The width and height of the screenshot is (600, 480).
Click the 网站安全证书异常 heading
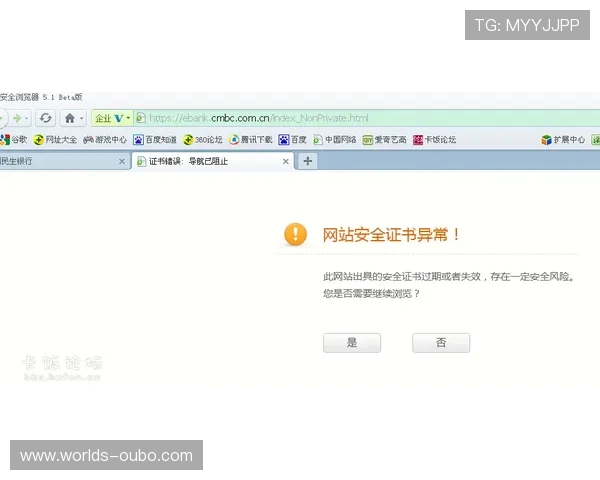pyautogui.click(x=391, y=235)
